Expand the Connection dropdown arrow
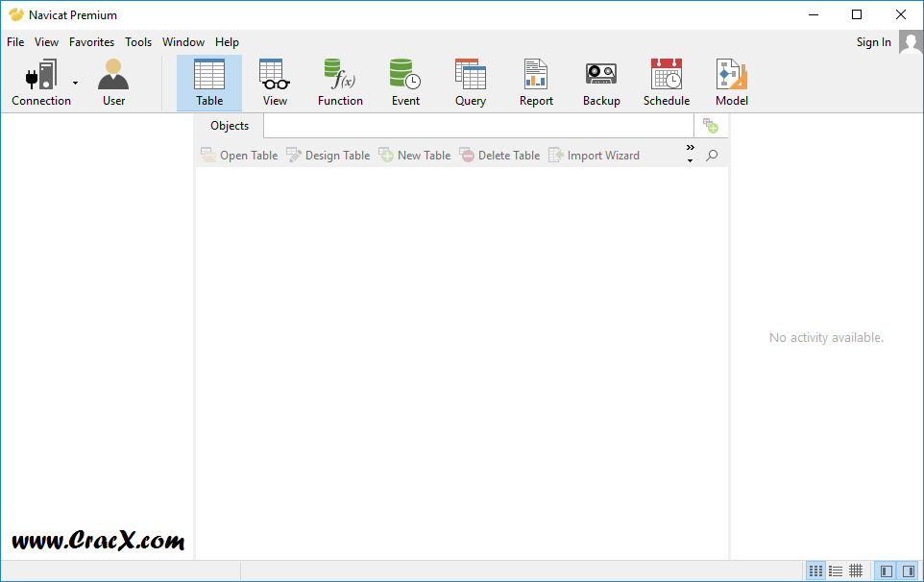The height and width of the screenshot is (582, 924). pos(76,83)
